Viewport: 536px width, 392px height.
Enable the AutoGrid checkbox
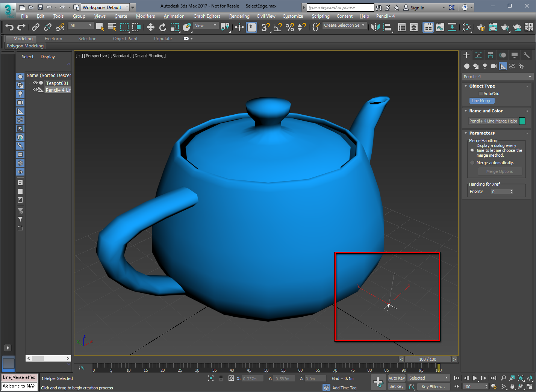pos(480,94)
